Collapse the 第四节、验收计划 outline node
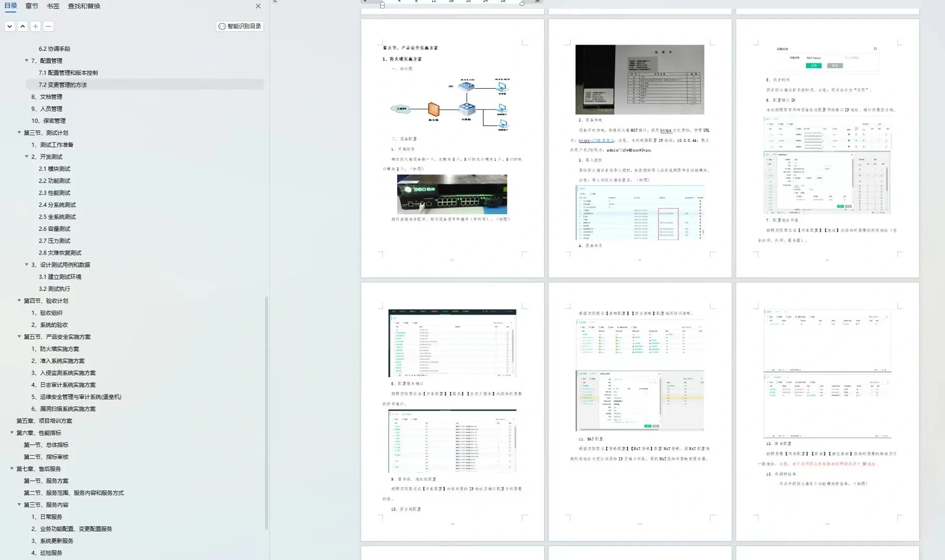Image resolution: width=945 pixels, height=560 pixels. [20, 301]
